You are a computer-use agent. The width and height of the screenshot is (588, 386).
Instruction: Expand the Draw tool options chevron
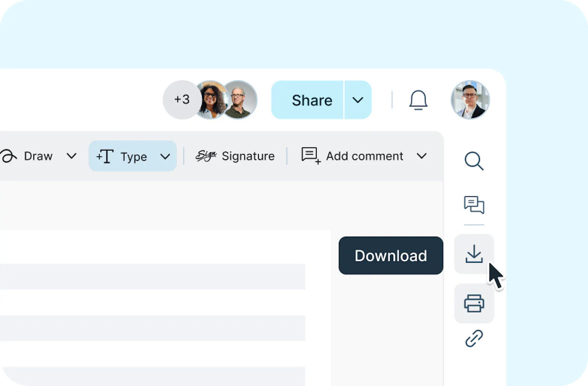(72, 156)
